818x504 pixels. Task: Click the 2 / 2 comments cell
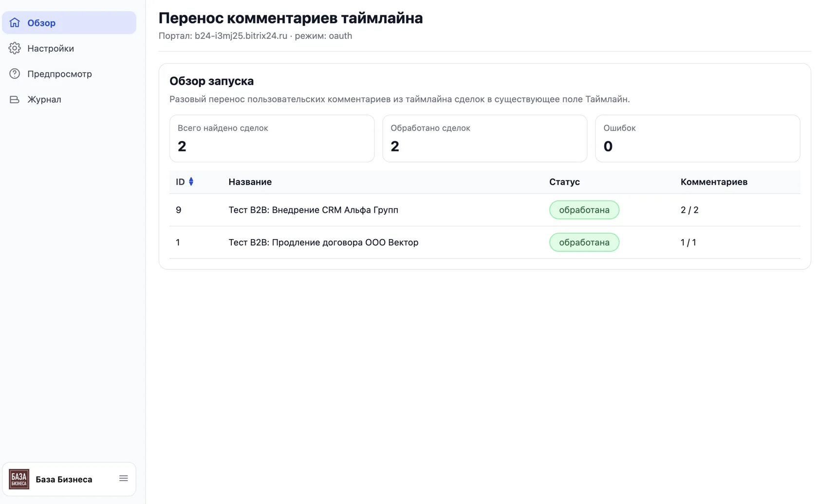click(689, 210)
